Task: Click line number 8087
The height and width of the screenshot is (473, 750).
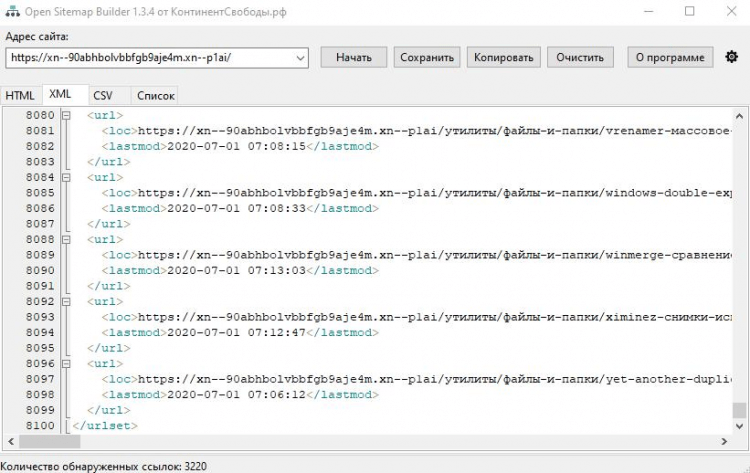Action: click(40, 224)
